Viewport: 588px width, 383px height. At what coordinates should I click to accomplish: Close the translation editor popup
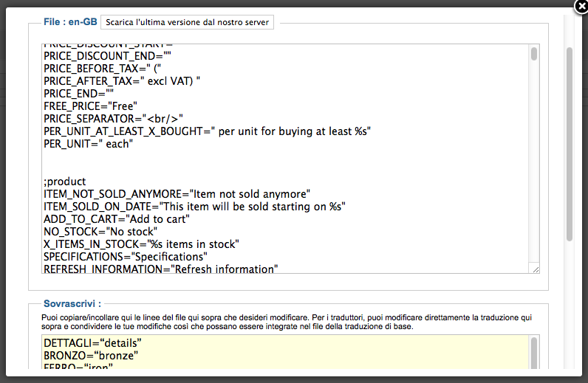pyautogui.click(x=581, y=7)
